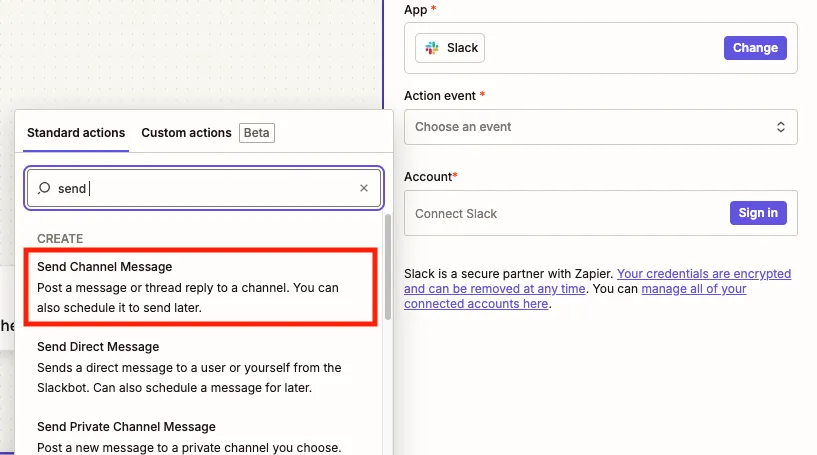Click 'Slack is a secure partner with Zapier' text

click(x=508, y=274)
